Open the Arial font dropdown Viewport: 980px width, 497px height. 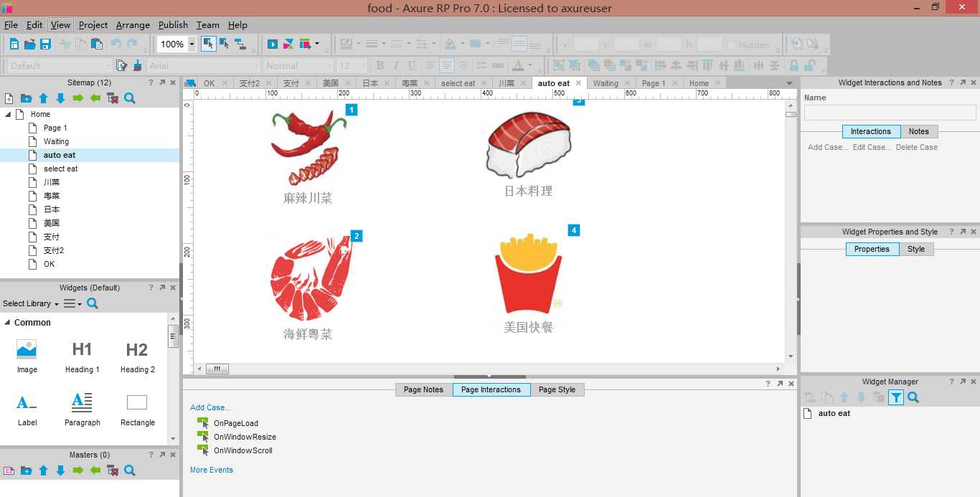[203, 65]
